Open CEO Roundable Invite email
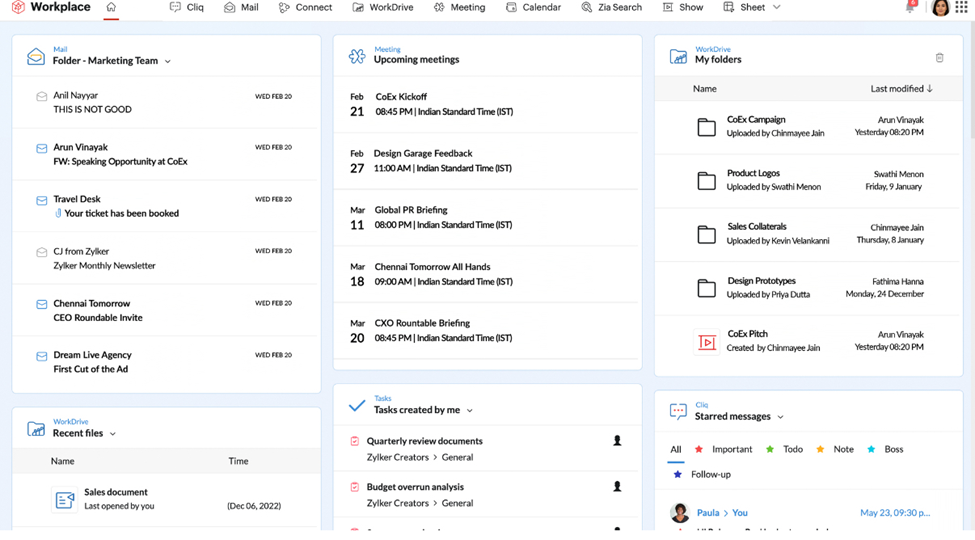Image resolution: width=975 pixels, height=540 pixels. tap(98, 318)
